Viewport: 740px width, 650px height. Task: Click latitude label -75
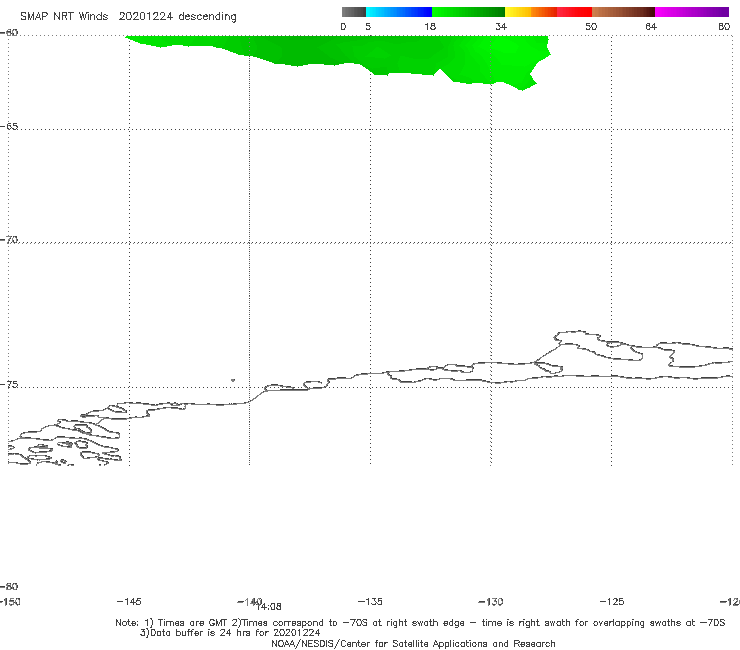pos(9,385)
